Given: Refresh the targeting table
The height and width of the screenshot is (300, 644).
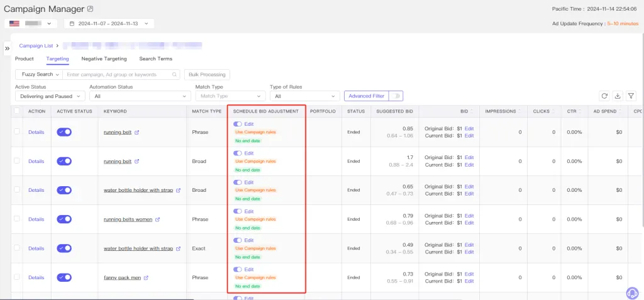Looking at the screenshot, I should [x=604, y=96].
